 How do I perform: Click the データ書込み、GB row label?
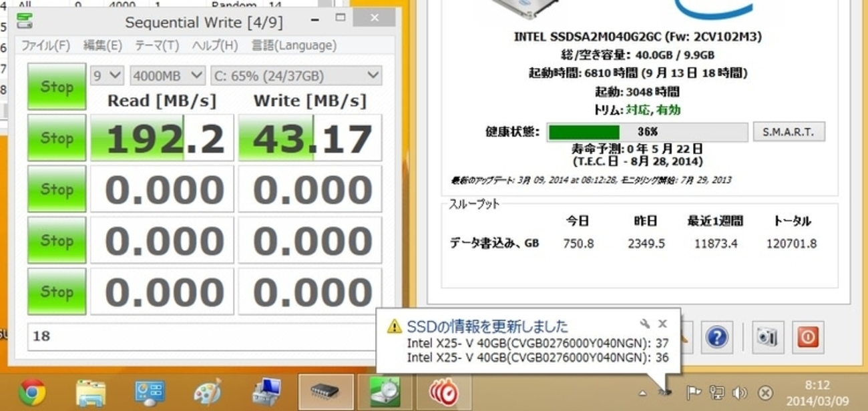point(495,244)
